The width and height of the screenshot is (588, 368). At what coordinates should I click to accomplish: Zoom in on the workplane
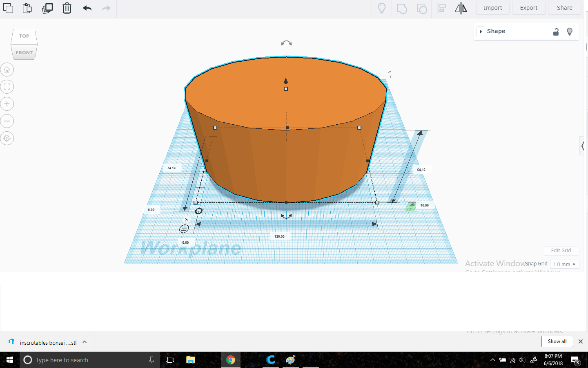click(7, 104)
